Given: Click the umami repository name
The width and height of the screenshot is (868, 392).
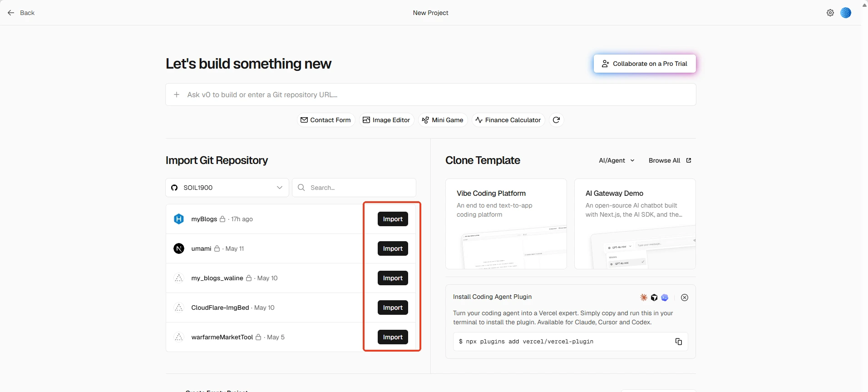Looking at the screenshot, I should click(201, 248).
